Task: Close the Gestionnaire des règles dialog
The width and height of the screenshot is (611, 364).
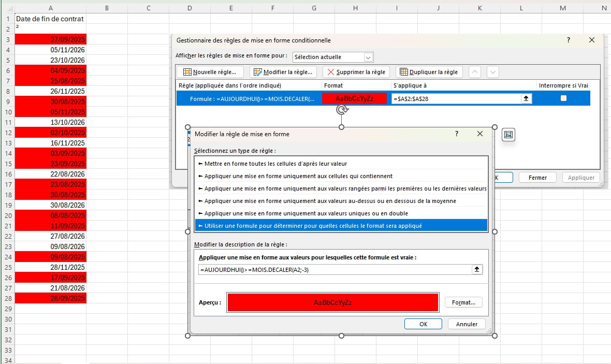Action: coord(592,40)
